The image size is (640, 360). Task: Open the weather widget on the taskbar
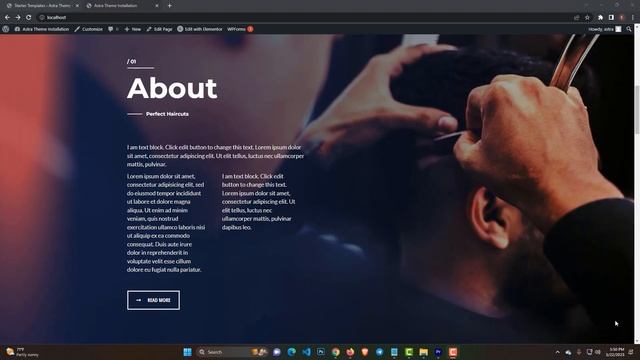[22, 352]
